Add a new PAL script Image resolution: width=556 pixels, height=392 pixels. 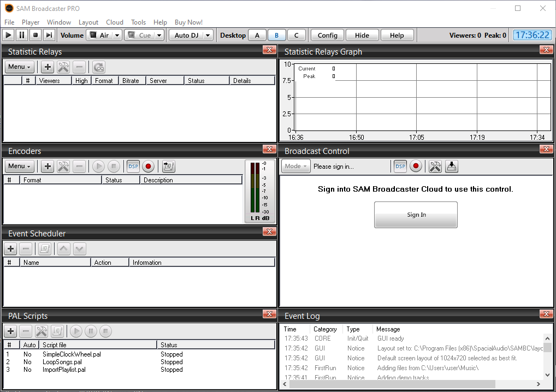coord(10,331)
